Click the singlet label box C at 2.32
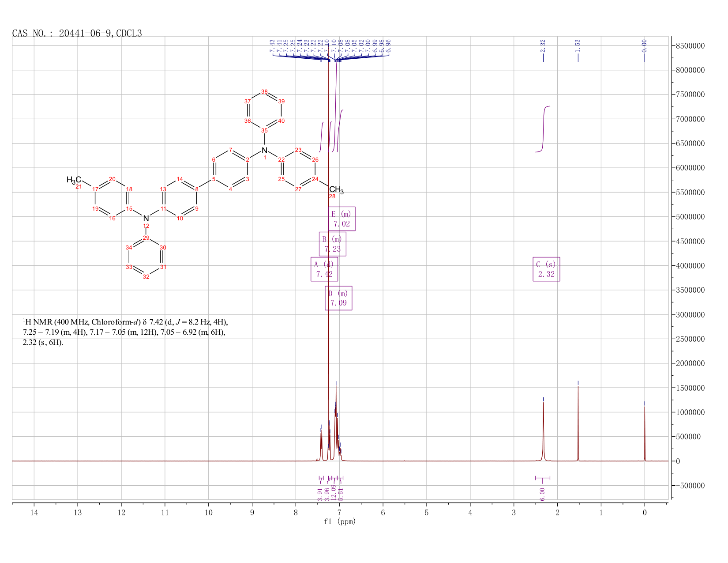The image size is (728, 563). (x=546, y=269)
